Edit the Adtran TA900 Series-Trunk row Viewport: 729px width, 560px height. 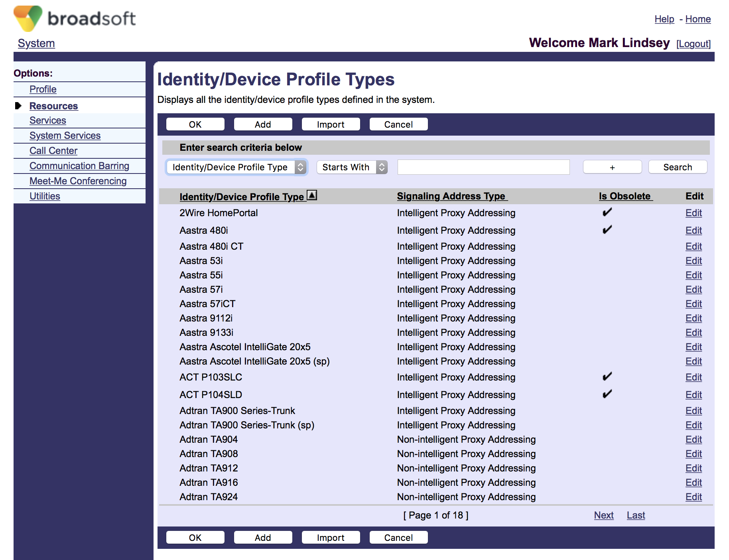click(x=694, y=411)
